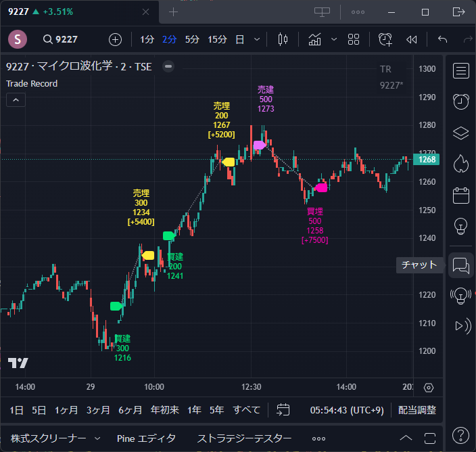Expand the indicators favorites dropdown arrow

[334, 39]
